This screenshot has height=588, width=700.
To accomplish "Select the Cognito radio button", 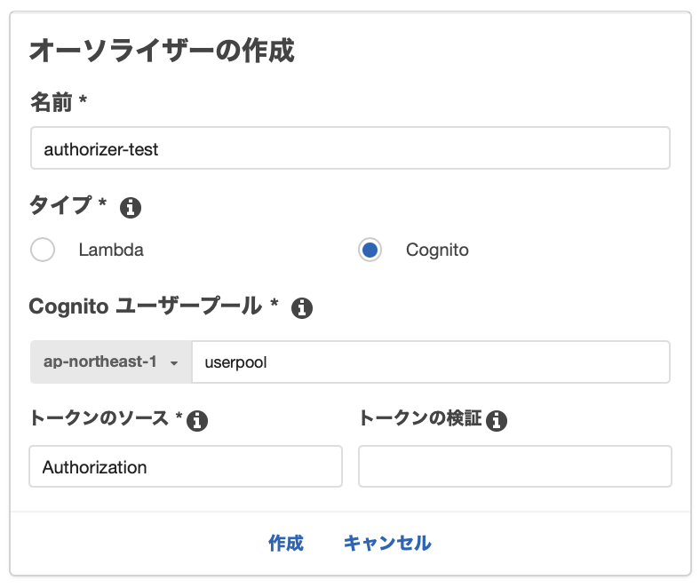I will click(x=370, y=250).
